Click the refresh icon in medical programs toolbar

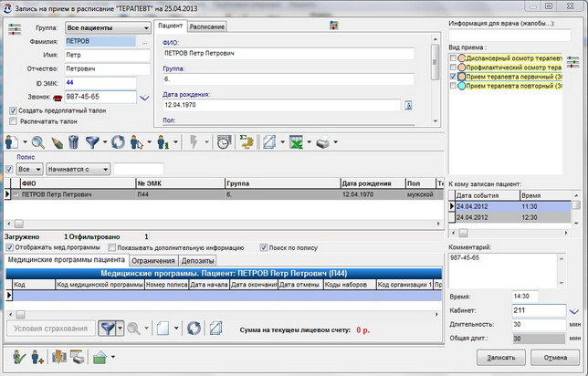point(194,329)
